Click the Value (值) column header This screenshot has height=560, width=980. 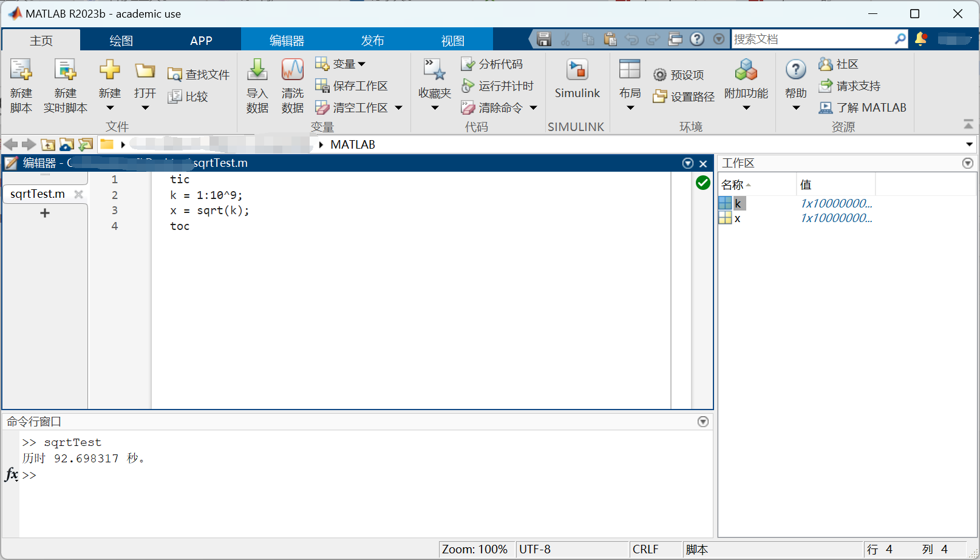[x=835, y=184]
